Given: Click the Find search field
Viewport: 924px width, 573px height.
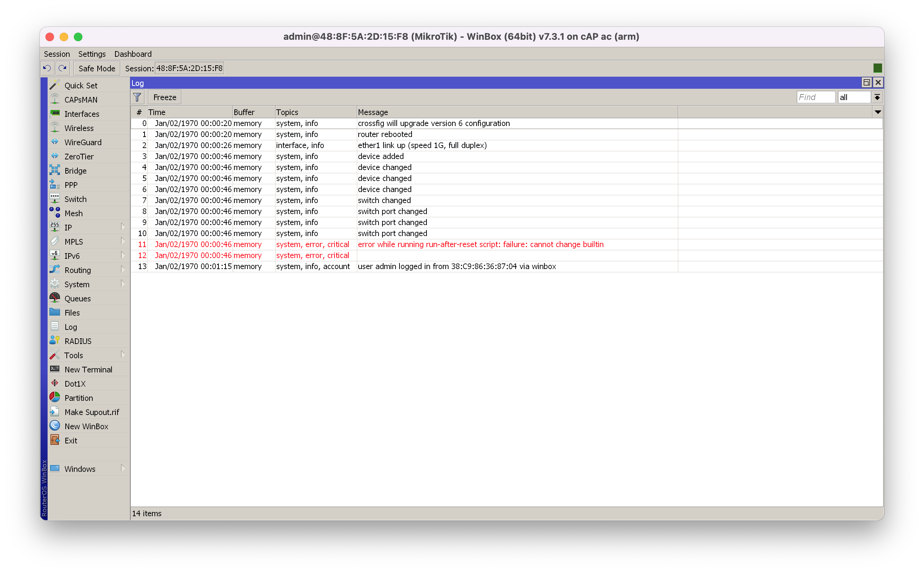Looking at the screenshot, I should [816, 97].
